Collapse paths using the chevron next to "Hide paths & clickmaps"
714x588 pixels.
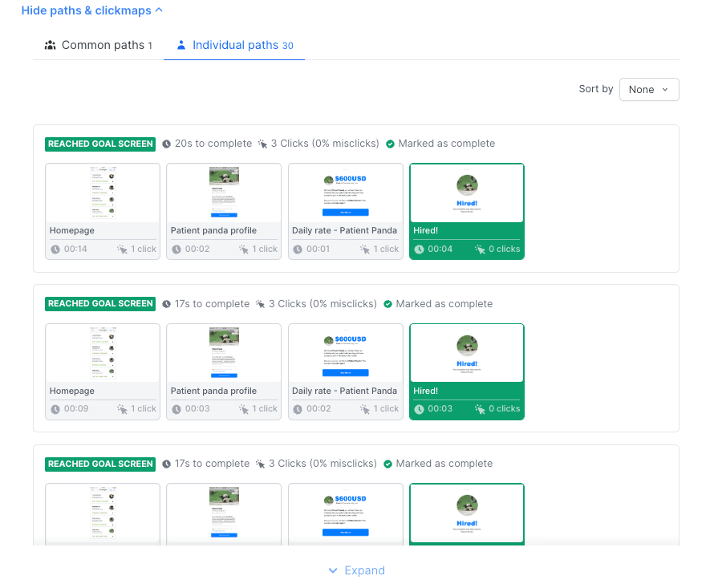click(x=157, y=10)
